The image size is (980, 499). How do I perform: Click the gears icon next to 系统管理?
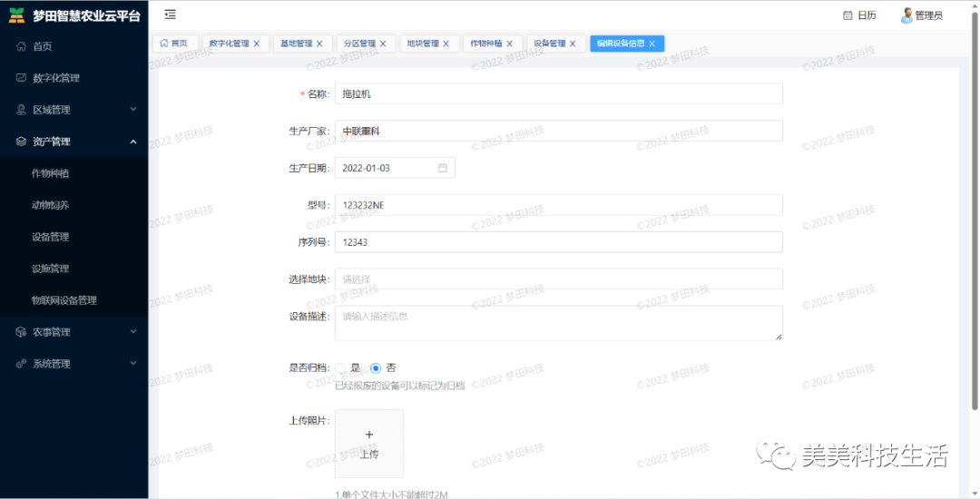coord(21,364)
